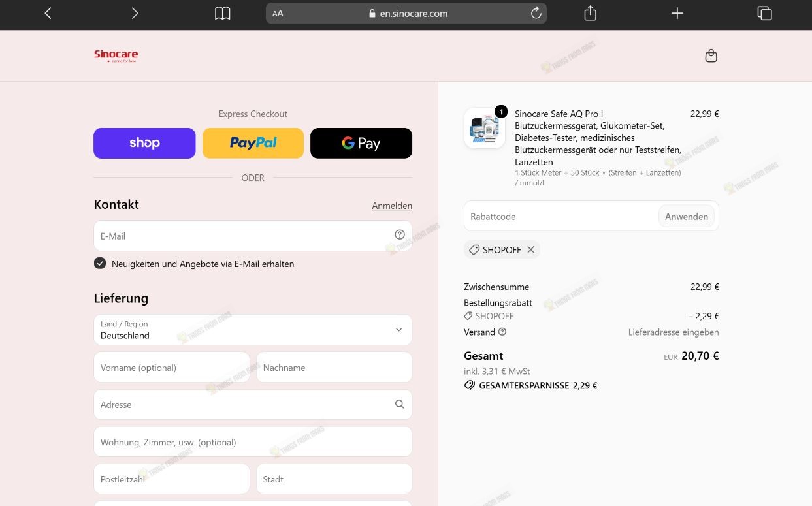This screenshot has height=506, width=812.
Task: Click the − 2,29 € discount amount
Action: [x=704, y=316]
